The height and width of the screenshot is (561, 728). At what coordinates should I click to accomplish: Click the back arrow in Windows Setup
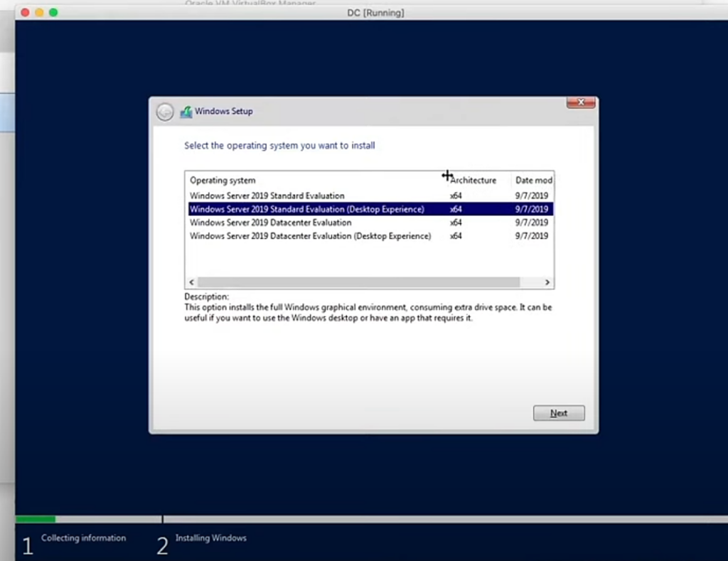click(x=165, y=112)
